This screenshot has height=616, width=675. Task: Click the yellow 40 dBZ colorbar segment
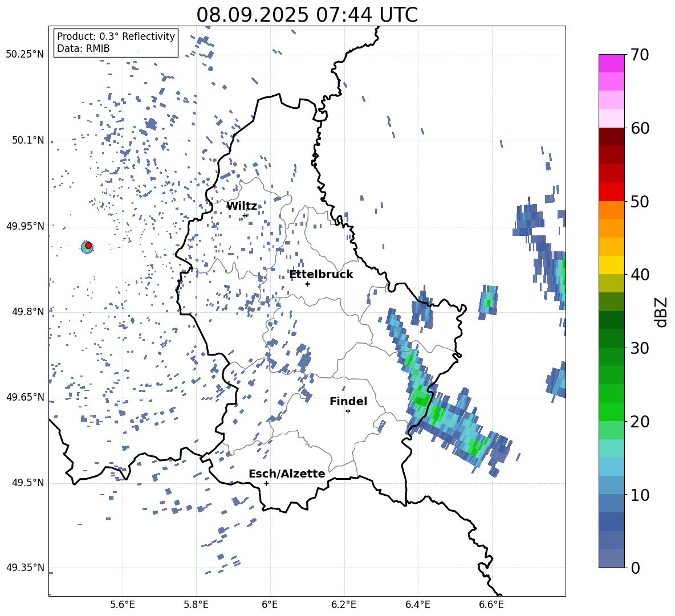click(x=611, y=265)
